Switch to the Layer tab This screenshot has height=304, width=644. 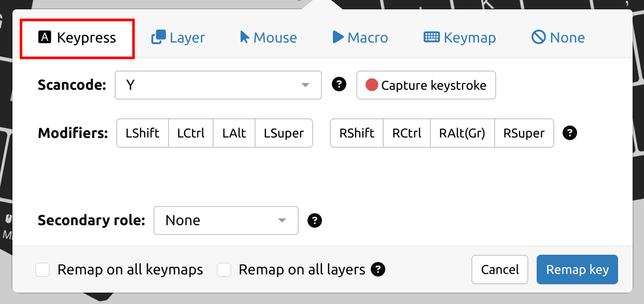178,38
